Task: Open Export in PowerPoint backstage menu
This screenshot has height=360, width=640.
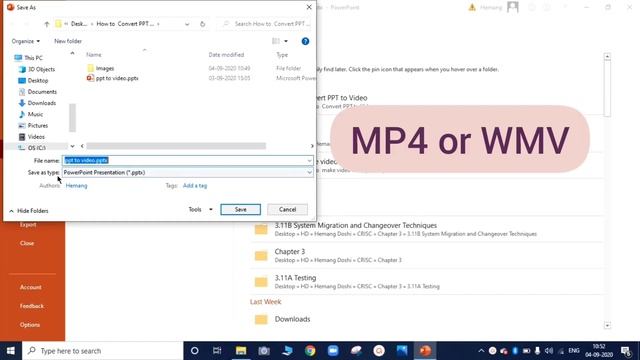Action: point(28,224)
